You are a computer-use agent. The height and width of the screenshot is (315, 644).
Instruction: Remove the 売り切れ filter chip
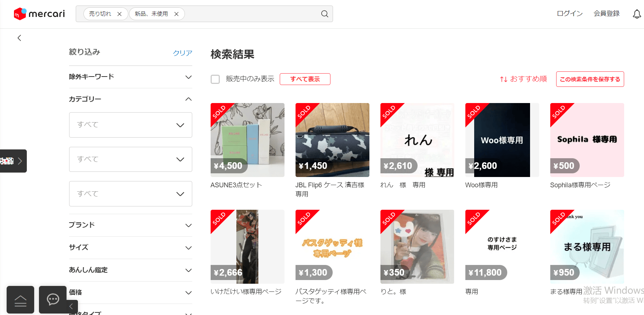(119, 14)
